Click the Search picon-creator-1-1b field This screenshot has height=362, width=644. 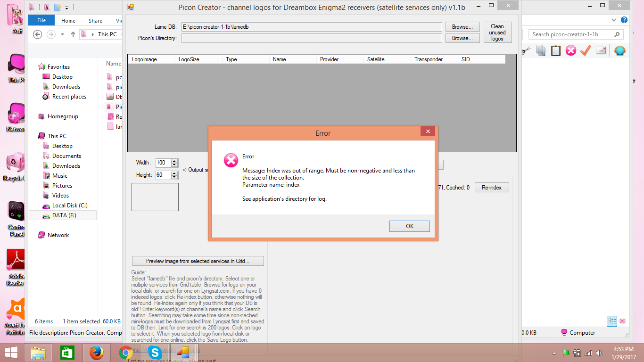point(572,34)
